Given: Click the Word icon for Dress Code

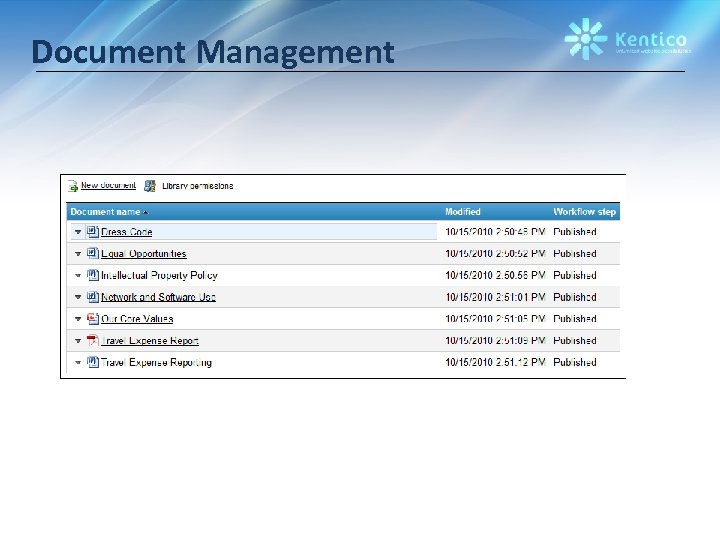Looking at the screenshot, I should pos(93,231).
